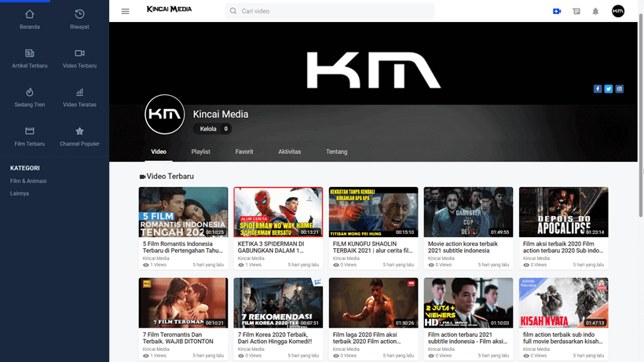
Task: Open title '7 Film Teromantis Dan Terbaik'
Action: pos(177,338)
